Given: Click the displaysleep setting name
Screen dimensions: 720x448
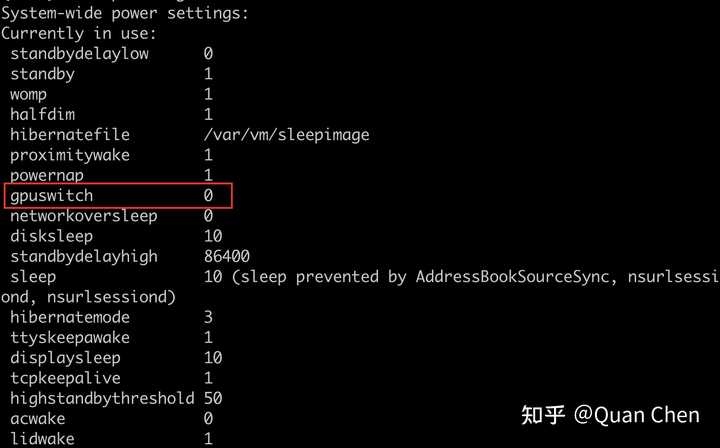Looking at the screenshot, I should (x=65, y=358).
